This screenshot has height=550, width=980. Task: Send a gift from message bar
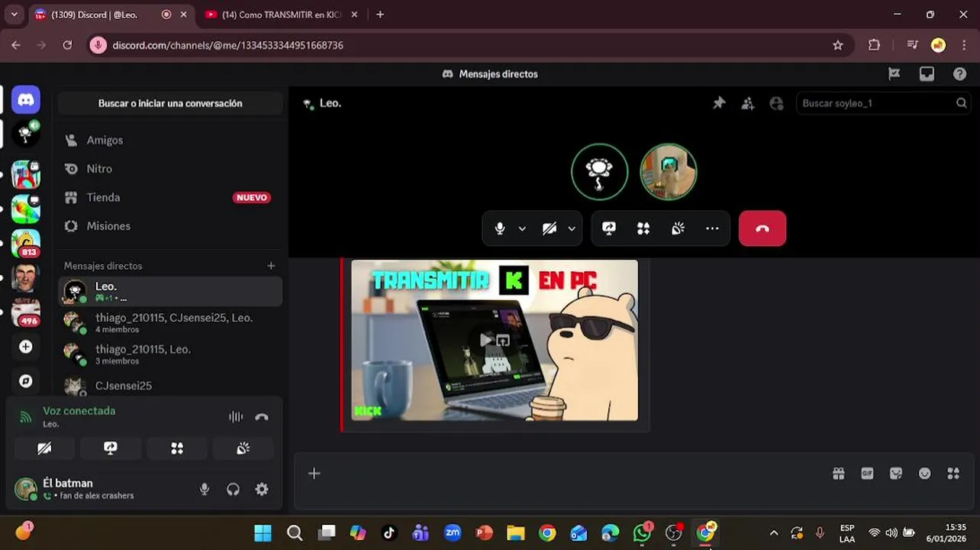[x=839, y=474]
